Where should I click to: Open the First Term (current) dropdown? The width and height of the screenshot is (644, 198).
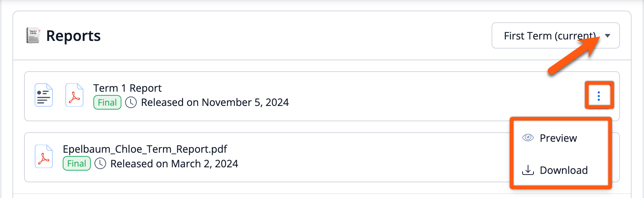549,36
